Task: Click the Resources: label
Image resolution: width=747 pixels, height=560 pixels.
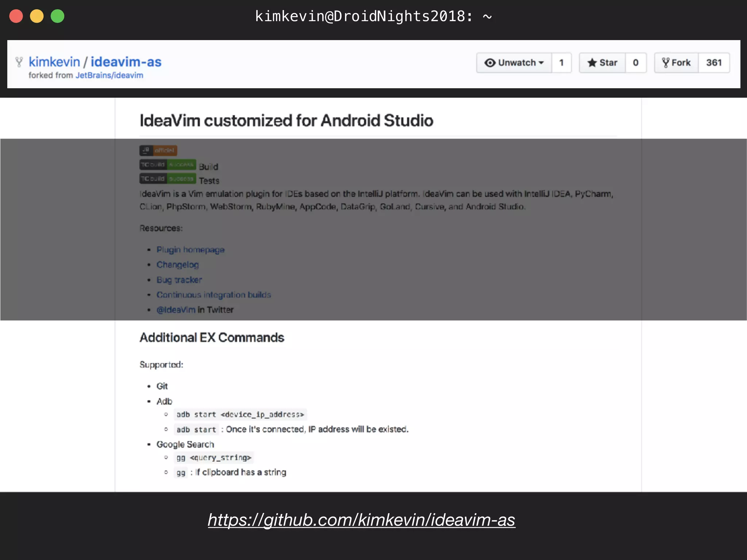Action: (x=161, y=228)
